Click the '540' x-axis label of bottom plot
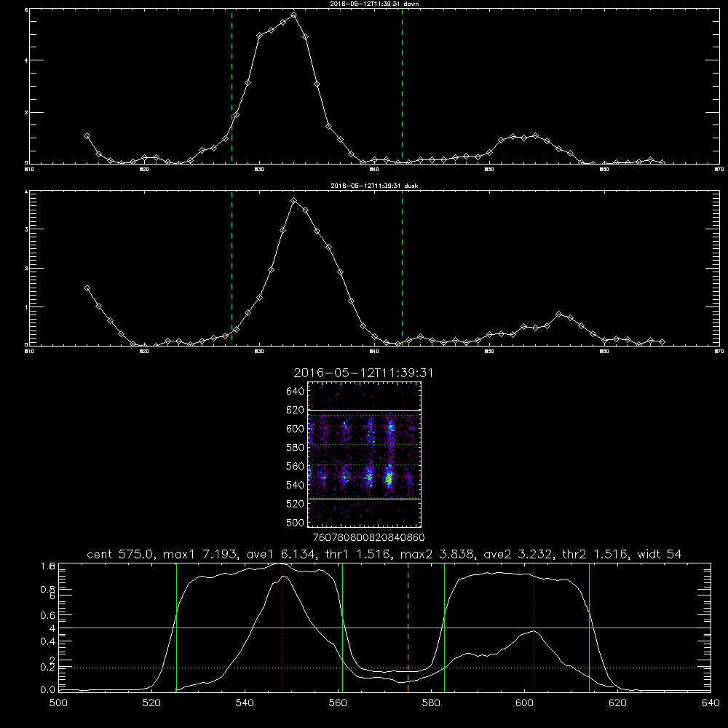The width and height of the screenshot is (728, 728). click(245, 703)
